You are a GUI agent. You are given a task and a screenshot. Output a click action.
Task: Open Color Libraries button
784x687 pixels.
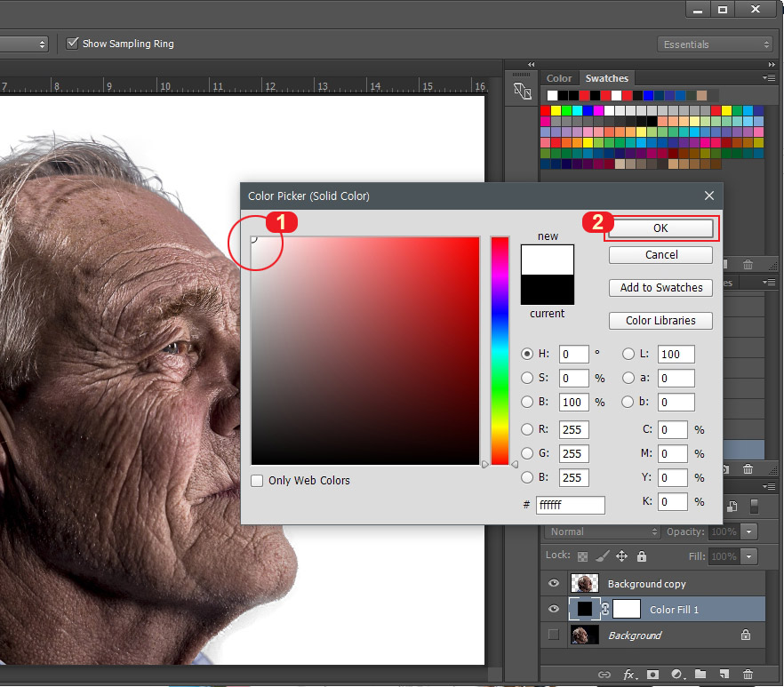pyautogui.click(x=661, y=321)
